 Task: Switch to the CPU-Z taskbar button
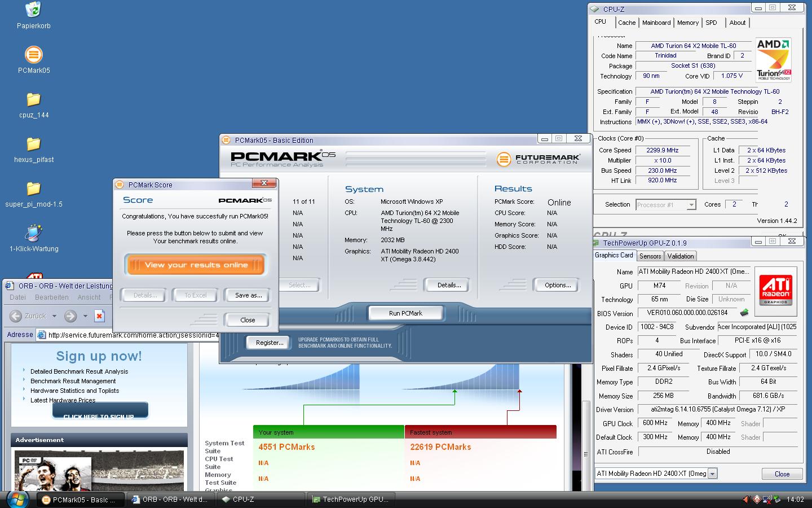coord(261,500)
